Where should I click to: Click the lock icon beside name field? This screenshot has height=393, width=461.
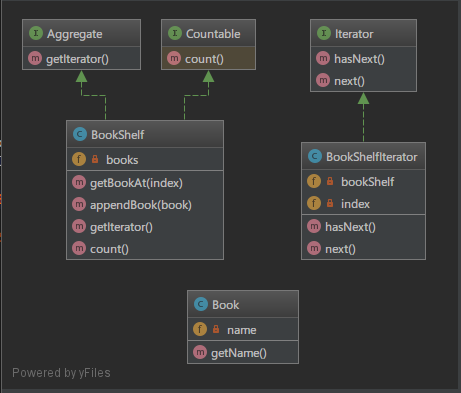click(216, 329)
